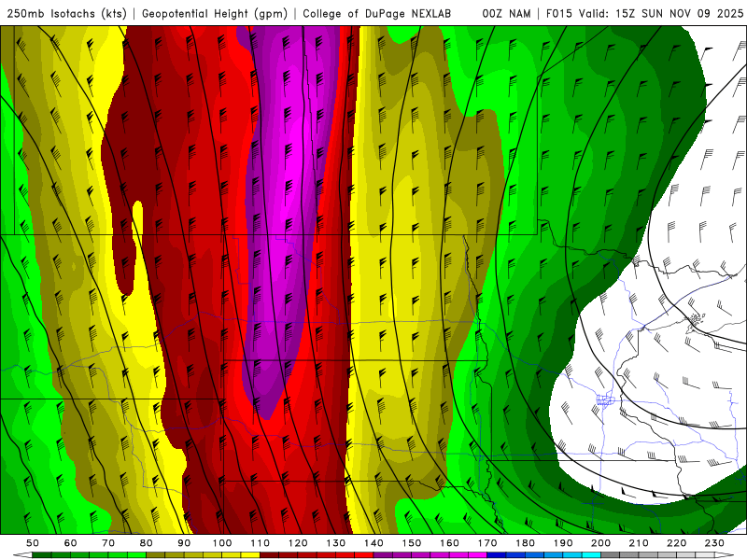Click the 'Geopotential Height (gpm)' header label

215,14
